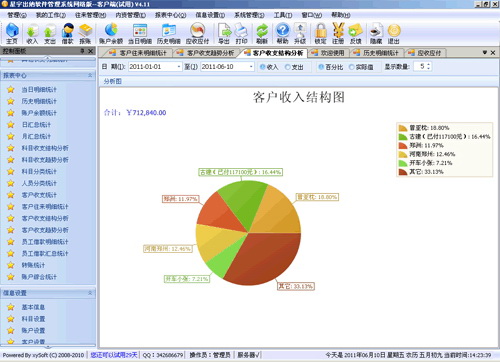Open the 帮助 help menu
Viewport: 500px width, 362px height.
point(341,15)
